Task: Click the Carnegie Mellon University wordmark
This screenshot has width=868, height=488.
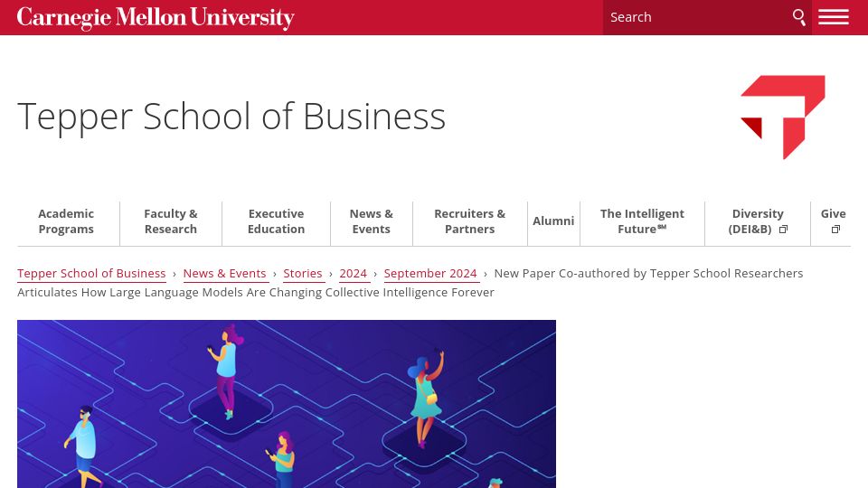Action: coord(156,18)
